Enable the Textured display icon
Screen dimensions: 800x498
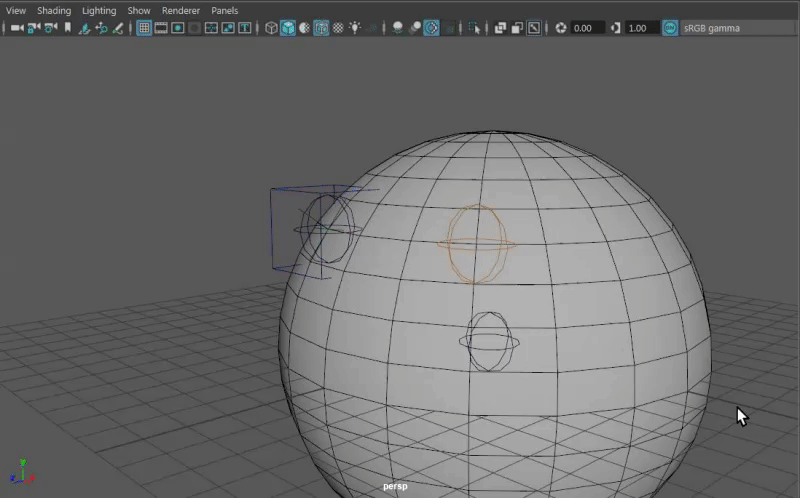(338, 28)
